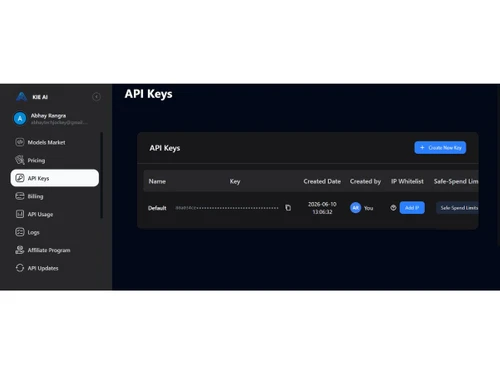Click the Logs sidebar icon

point(20,232)
